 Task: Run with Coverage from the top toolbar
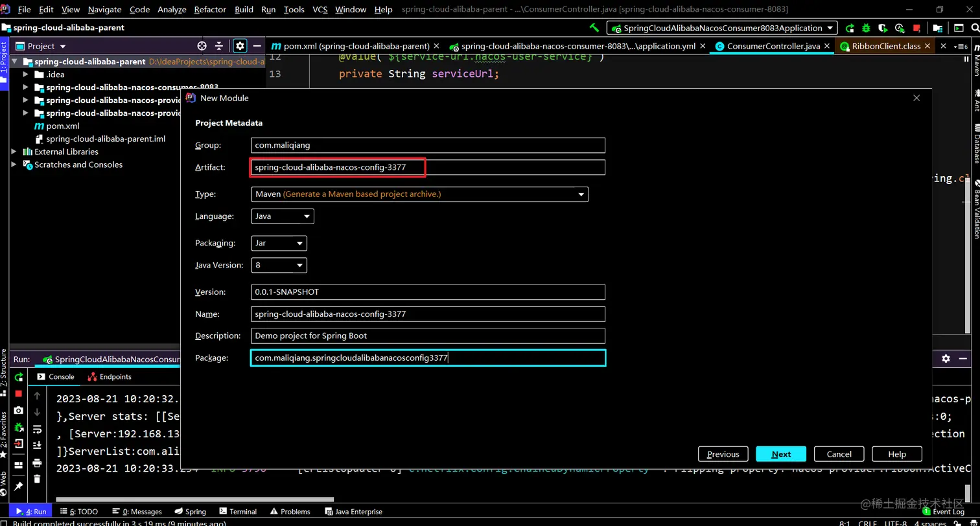(x=883, y=29)
